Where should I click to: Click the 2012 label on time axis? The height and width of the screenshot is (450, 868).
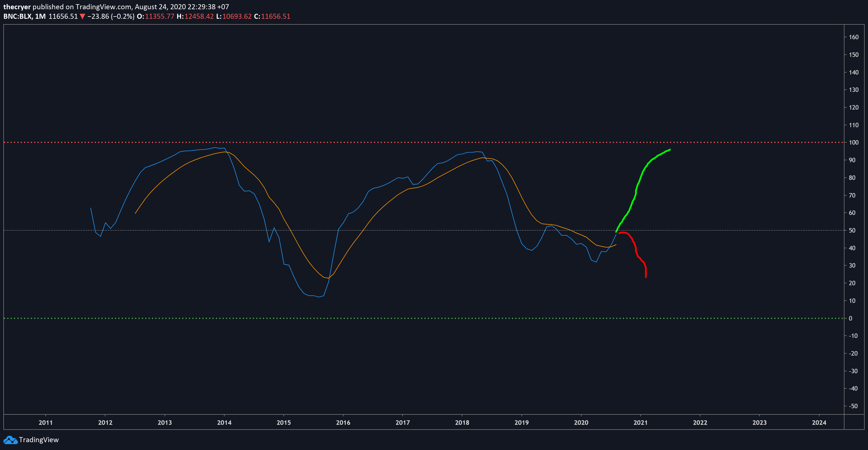click(x=105, y=422)
